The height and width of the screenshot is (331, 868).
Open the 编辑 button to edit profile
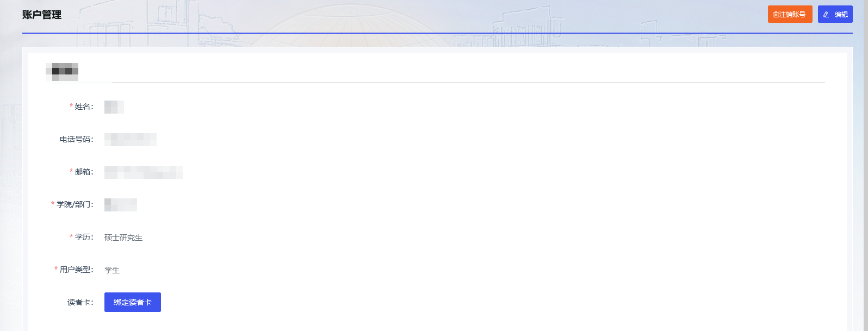tap(835, 14)
